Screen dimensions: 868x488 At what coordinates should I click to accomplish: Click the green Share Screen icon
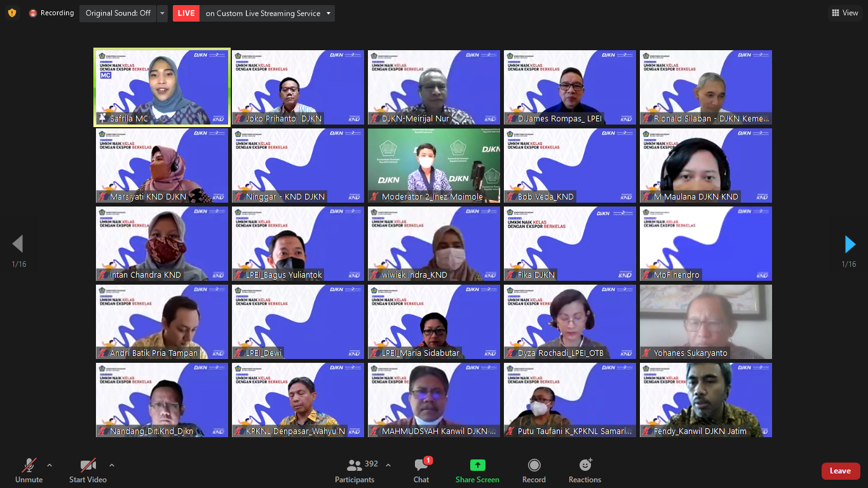tap(477, 466)
